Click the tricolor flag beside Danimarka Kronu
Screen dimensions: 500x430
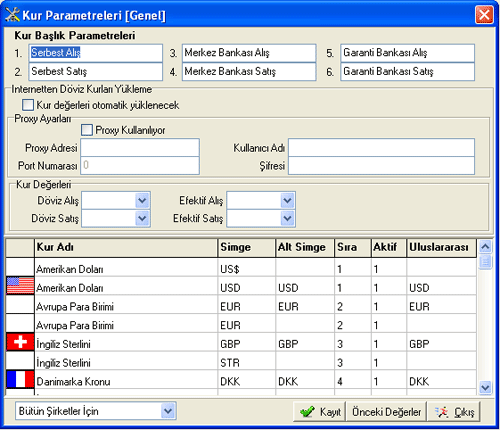[20, 379]
